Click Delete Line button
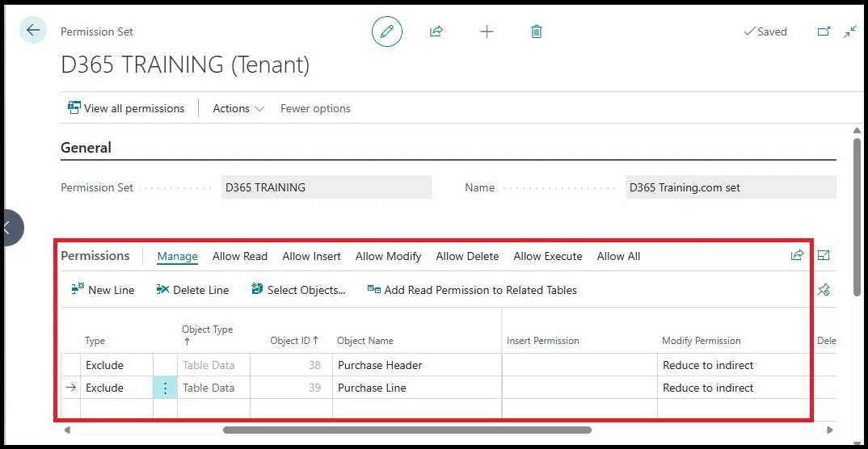This screenshot has height=449, width=868. click(192, 290)
